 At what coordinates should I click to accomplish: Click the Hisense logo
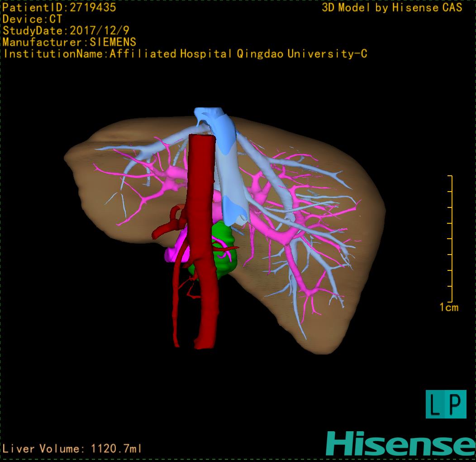[401, 443]
